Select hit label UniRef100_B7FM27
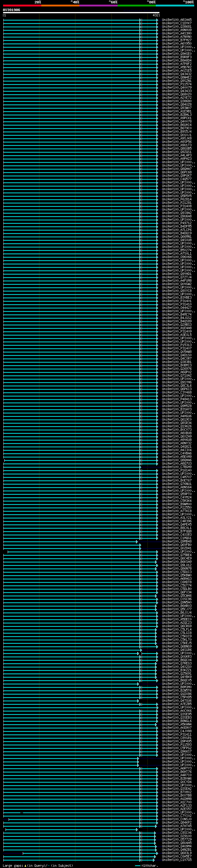The image size is (197, 868). click(177, 40)
